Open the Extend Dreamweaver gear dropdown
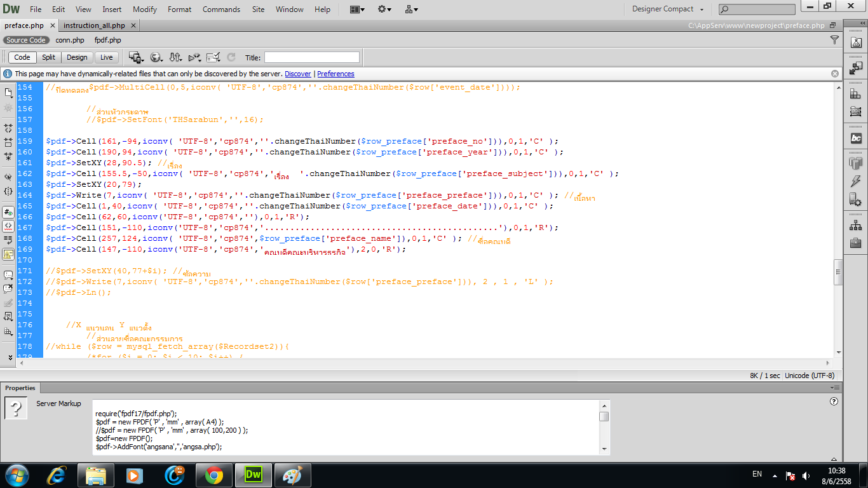Screen dimensions: 868x488 coord(384,10)
